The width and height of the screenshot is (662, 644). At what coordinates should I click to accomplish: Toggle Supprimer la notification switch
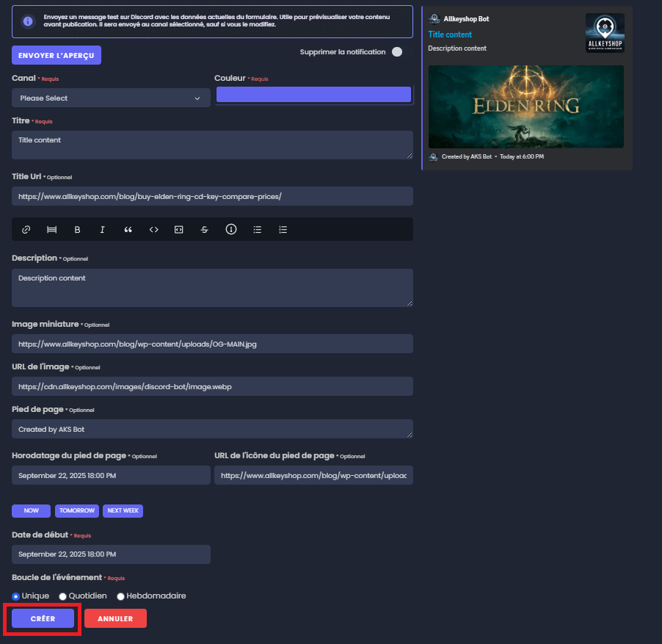point(401,51)
